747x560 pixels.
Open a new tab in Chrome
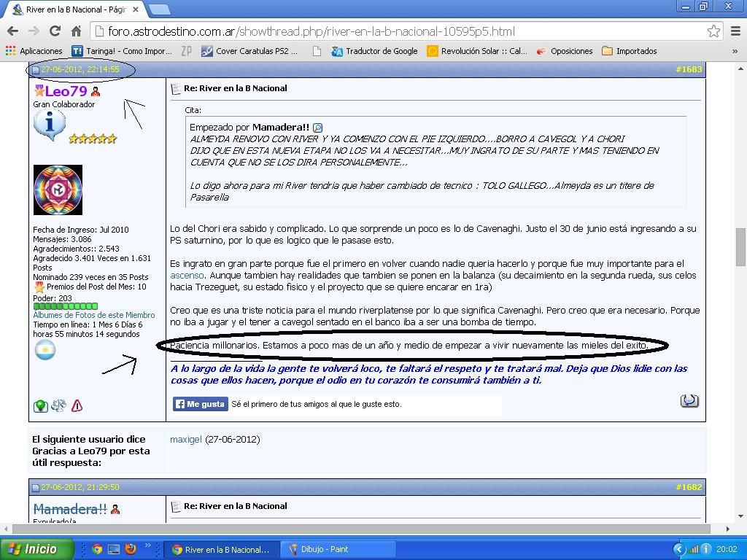tap(159, 9)
